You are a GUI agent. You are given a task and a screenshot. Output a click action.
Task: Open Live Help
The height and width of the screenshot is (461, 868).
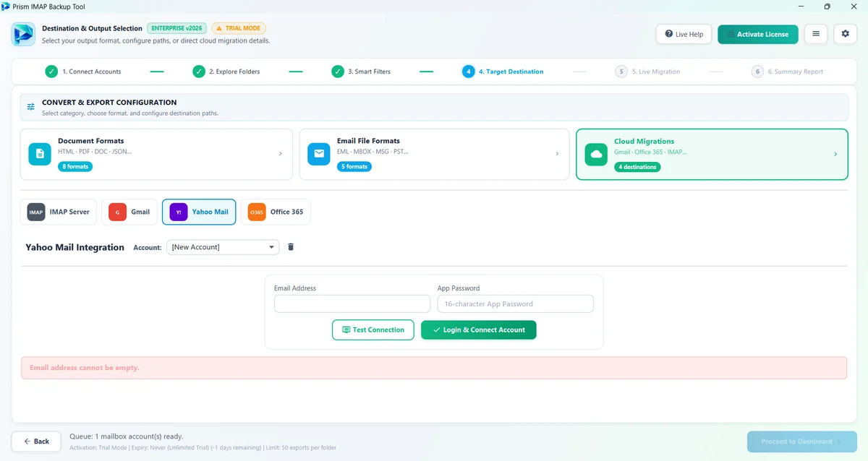point(684,34)
